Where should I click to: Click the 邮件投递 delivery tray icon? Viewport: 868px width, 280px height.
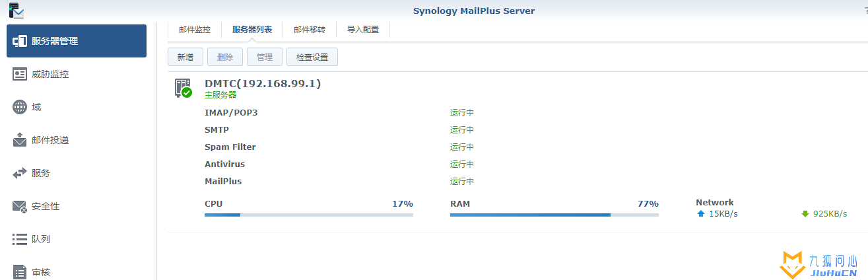point(20,140)
